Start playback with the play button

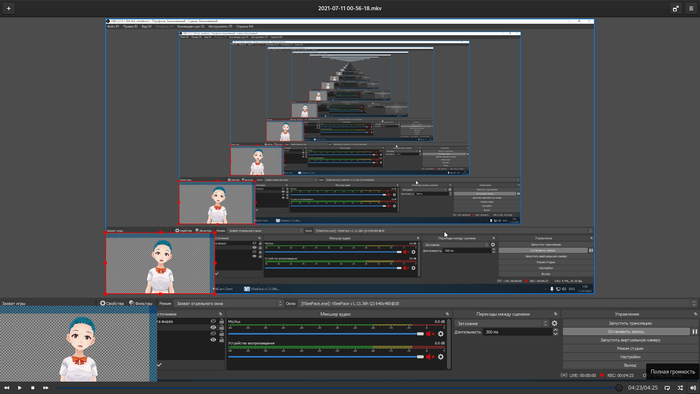(20, 388)
